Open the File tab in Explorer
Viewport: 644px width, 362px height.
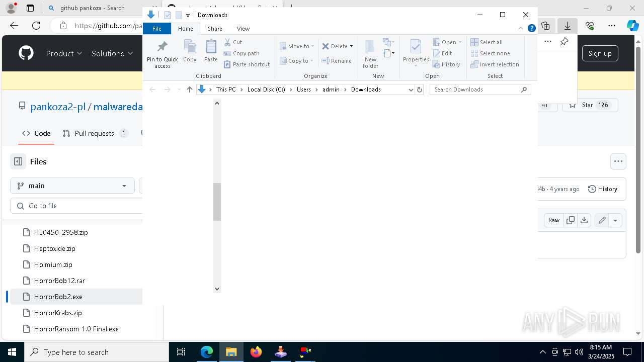(157, 29)
